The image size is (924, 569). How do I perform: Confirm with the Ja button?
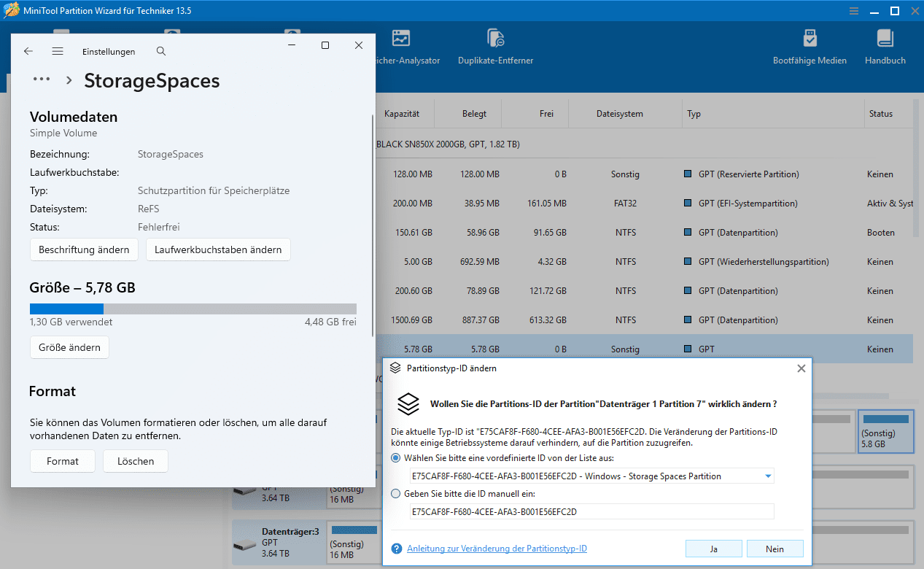[714, 549]
